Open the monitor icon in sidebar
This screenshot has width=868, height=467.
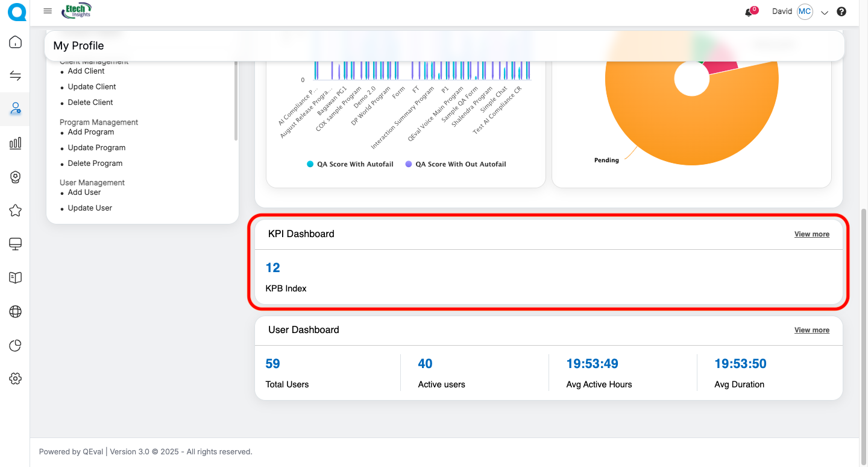[16, 244]
